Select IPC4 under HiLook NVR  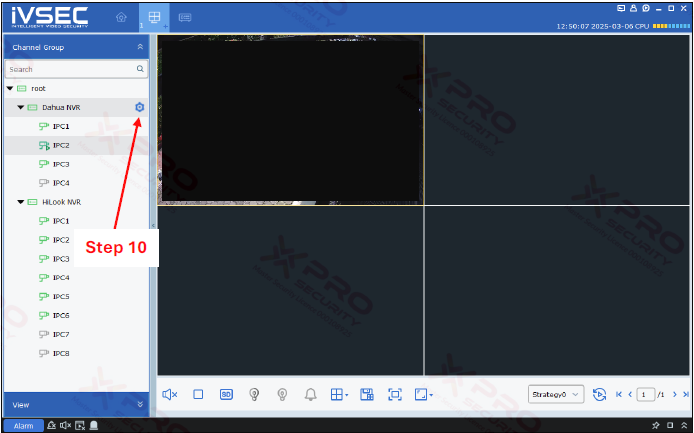pyautogui.click(x=61, y=278)
